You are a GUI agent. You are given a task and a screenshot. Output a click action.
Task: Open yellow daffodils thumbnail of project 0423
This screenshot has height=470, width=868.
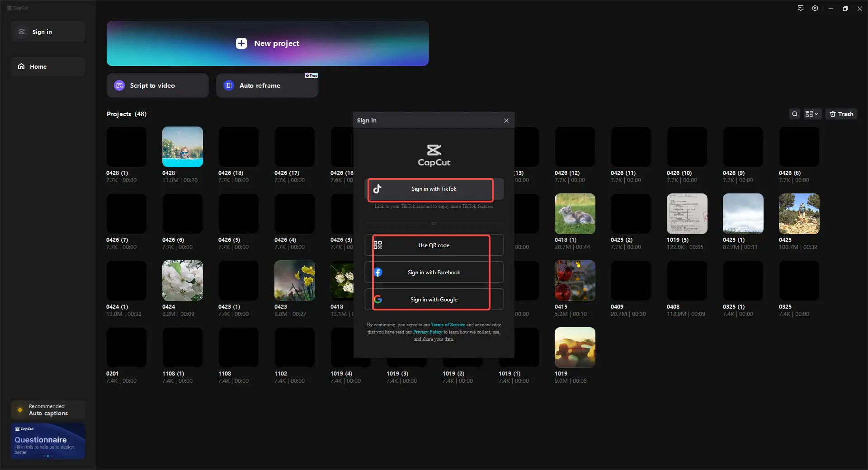point(295,281)
